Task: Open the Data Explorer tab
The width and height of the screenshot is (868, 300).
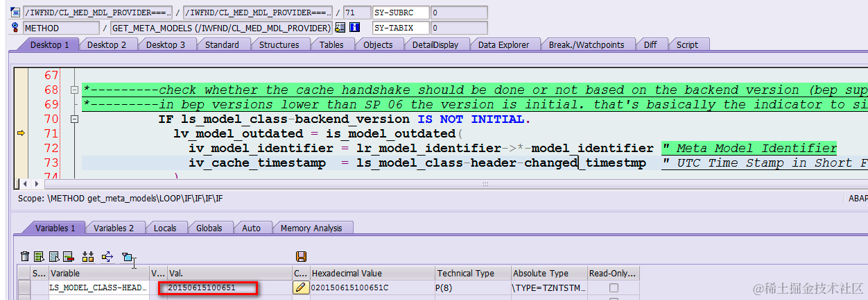Action: tap(504, 44)
